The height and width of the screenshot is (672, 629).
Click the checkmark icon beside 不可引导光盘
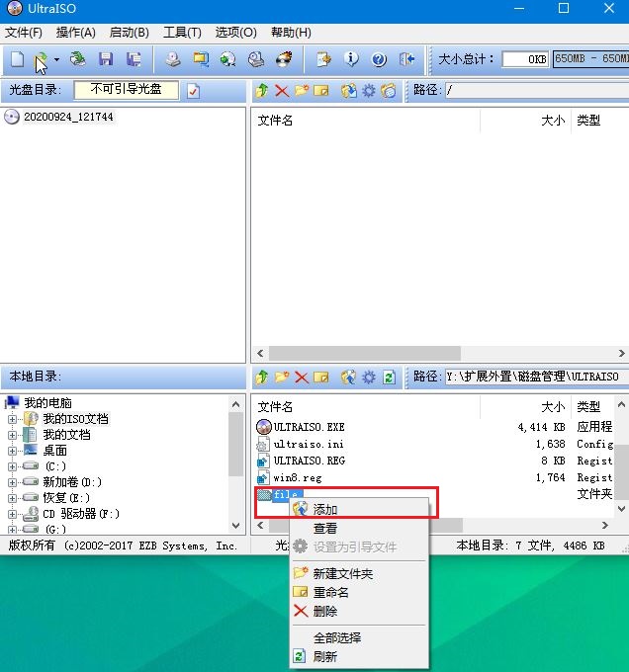pos(194,91)
